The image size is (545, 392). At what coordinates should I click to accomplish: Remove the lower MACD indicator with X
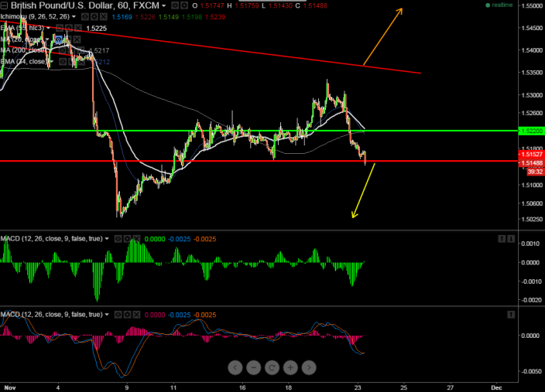136,315
